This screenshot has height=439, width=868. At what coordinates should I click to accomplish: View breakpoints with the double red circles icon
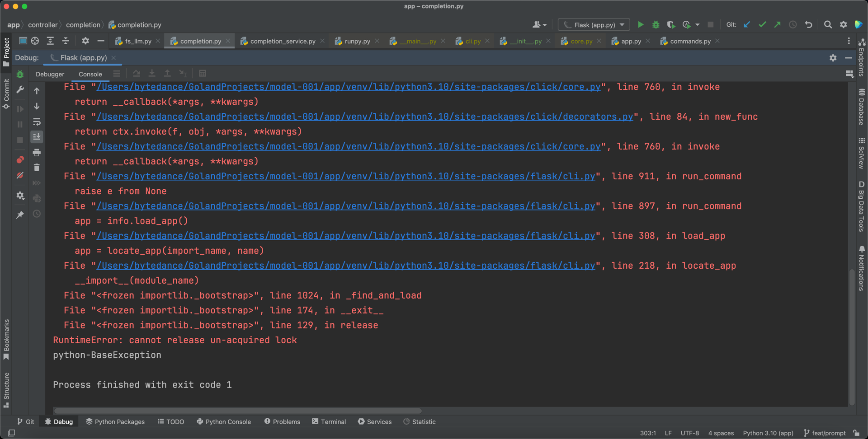pos(20,160)
